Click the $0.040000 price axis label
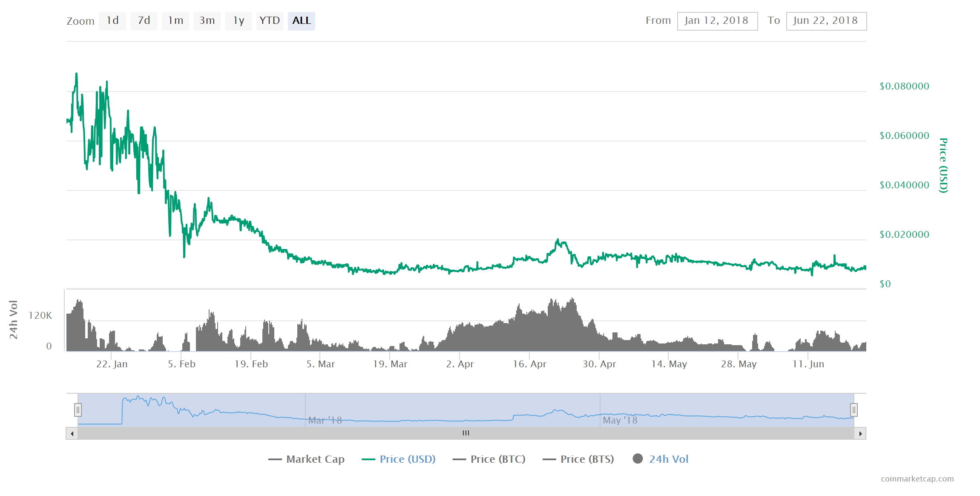Screen dimensions: 980x496 click(x=905, y=185)
